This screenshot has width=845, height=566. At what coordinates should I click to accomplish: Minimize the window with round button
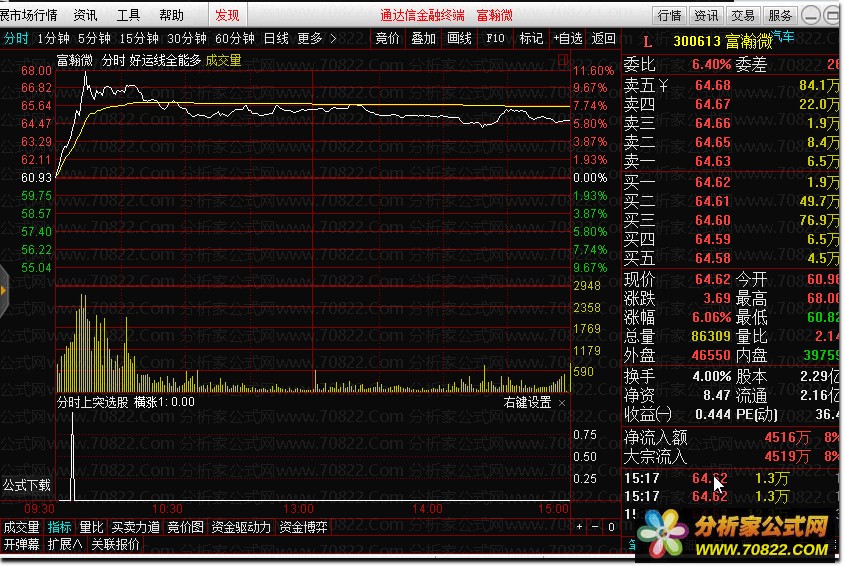pos(811,16)
